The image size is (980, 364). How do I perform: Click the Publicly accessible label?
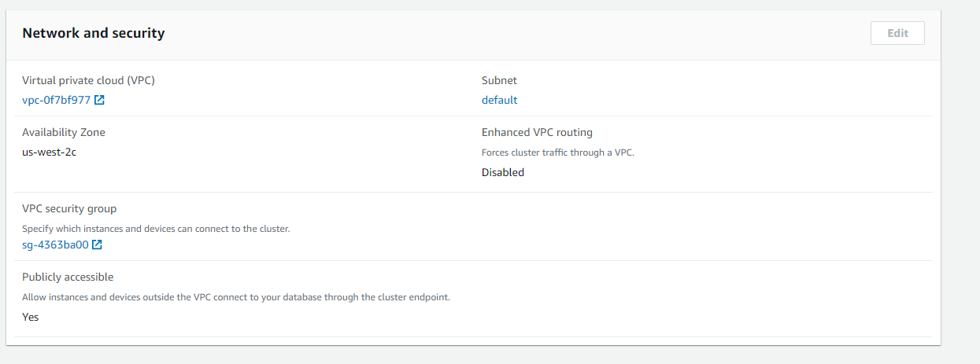point(68,277)
